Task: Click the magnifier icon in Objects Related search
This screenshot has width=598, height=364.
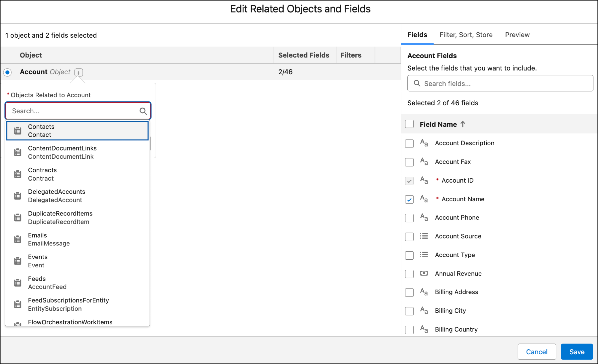Action: (143, 111)
